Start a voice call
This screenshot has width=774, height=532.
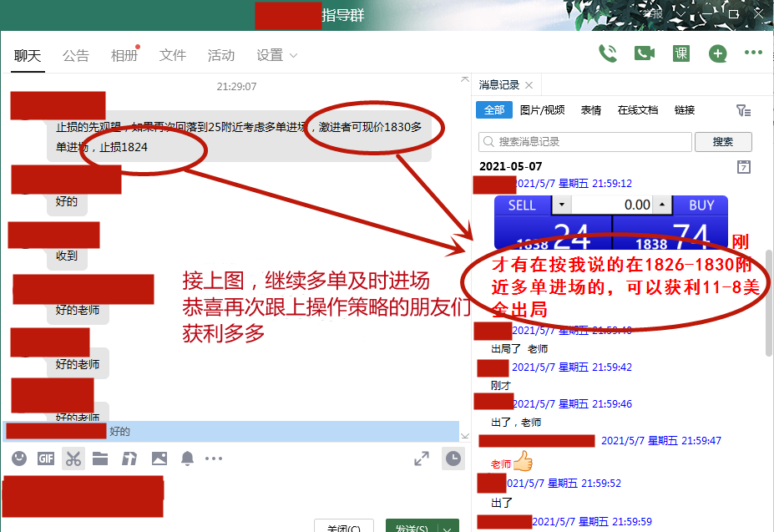coord(608,53)
